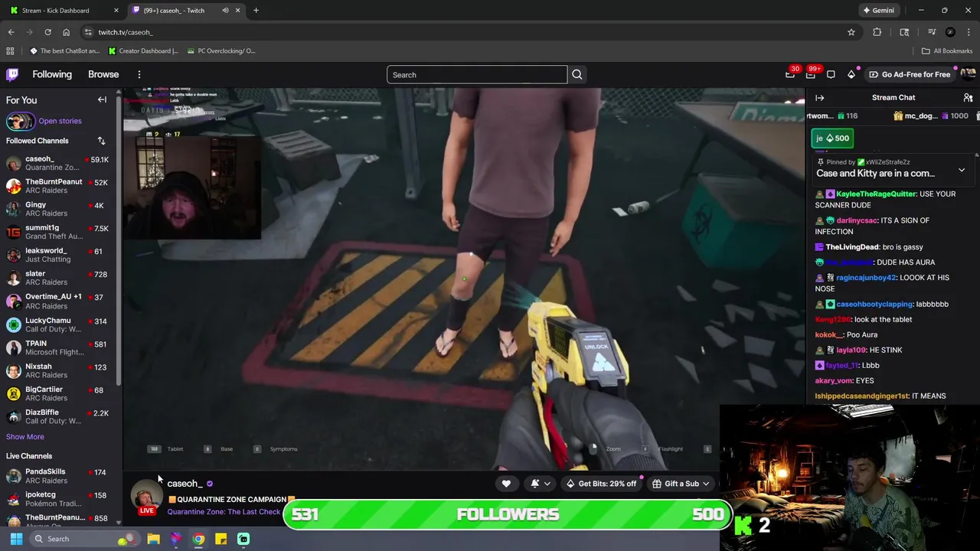Reload the page in Chrome

click(x=47, y=32)
